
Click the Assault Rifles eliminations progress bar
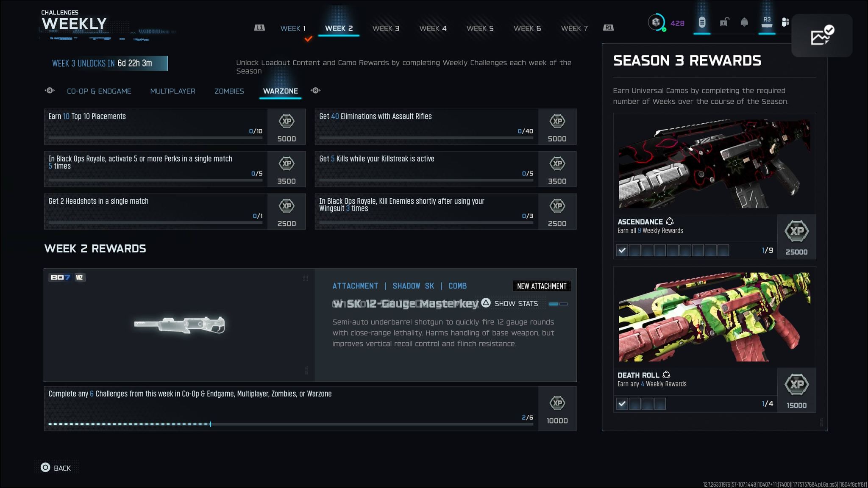[x=426, y=138]
